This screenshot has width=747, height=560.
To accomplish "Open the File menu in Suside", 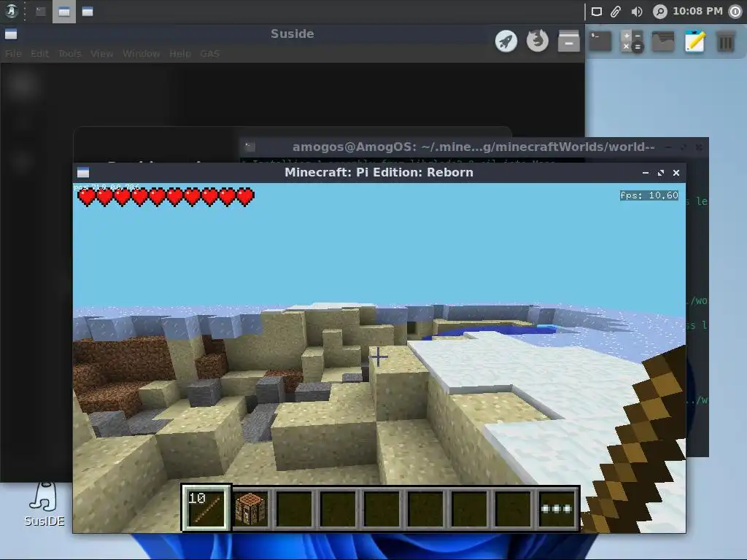I will pyautogui.click(x=13, y=54).
